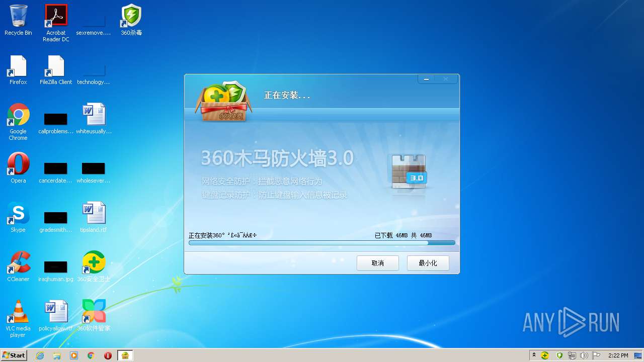This screenshot has width=644, height=362.
Task: Select 360 installer taskbar button
Action: pos(125,355)
